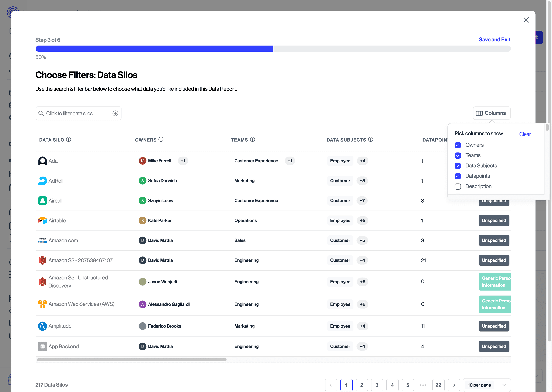Click the App Backend silo icon
Screen dimensions: 552x392
pos(42,346)
